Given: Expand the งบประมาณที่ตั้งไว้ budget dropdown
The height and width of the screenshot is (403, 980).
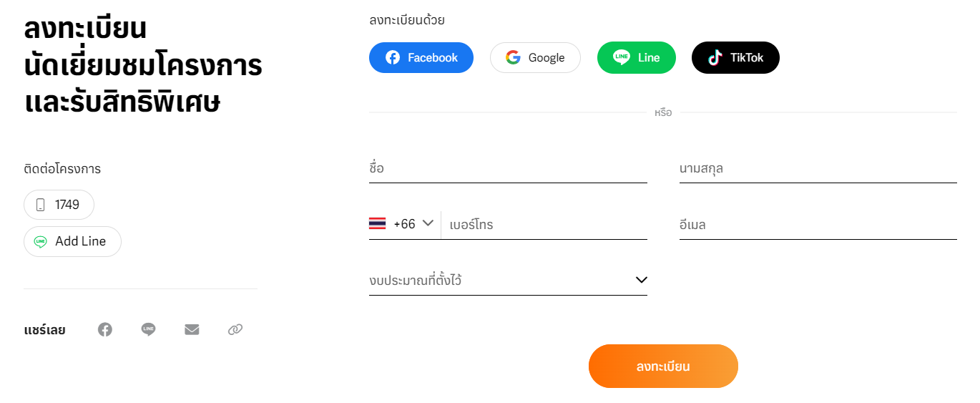Looking at the screenshot, I should pos(508,280).
